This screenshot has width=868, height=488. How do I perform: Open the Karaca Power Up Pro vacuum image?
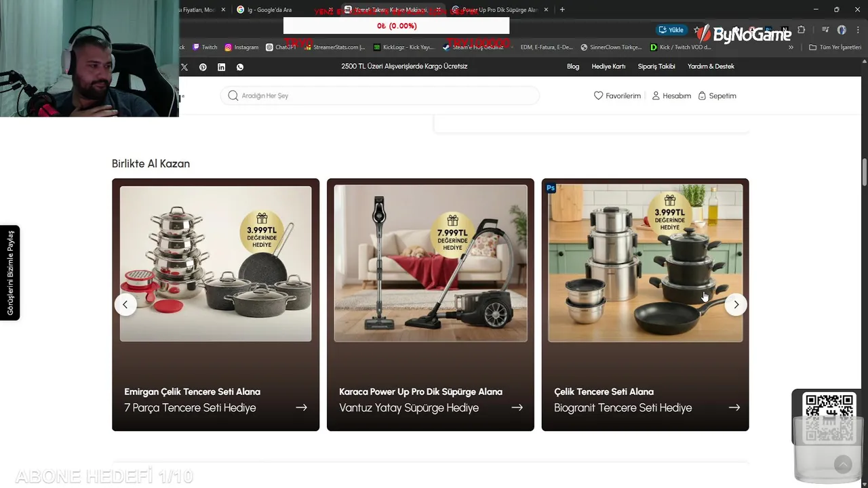pyautogui.click(x=431, y=264)
